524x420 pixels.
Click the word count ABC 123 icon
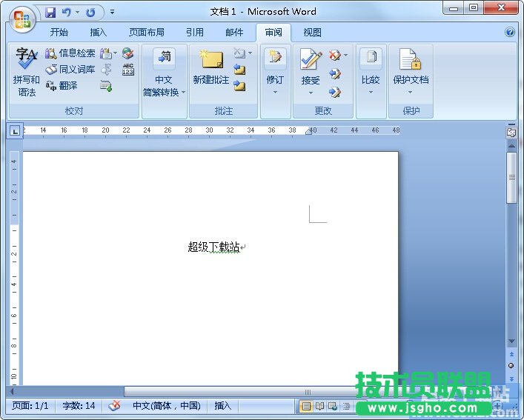click(x=128, y=70)
